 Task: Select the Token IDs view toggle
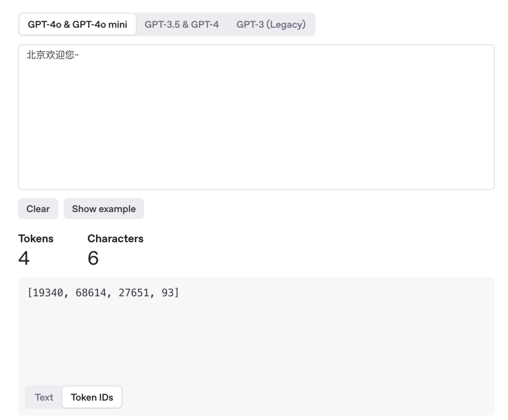tap(92, 397)
